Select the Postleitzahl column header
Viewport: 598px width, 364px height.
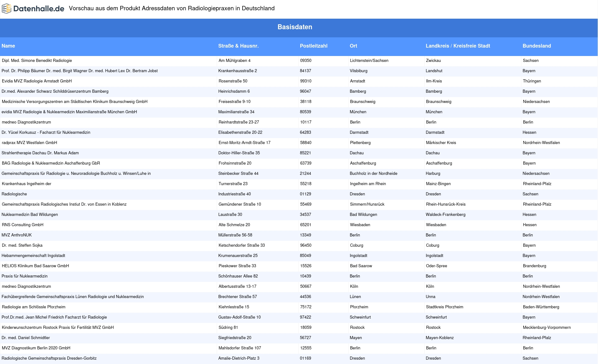[x=314, y=46]
